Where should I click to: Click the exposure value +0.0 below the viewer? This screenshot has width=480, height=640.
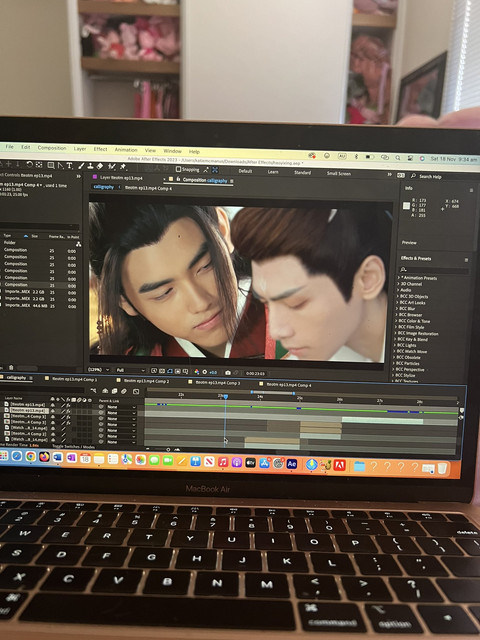[213, 372]
